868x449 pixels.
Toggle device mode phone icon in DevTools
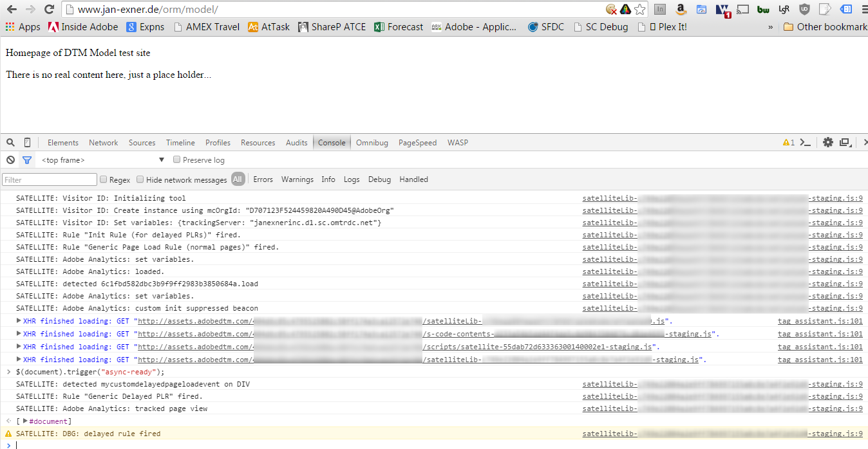pyautogui.click(x=27, y=143)
